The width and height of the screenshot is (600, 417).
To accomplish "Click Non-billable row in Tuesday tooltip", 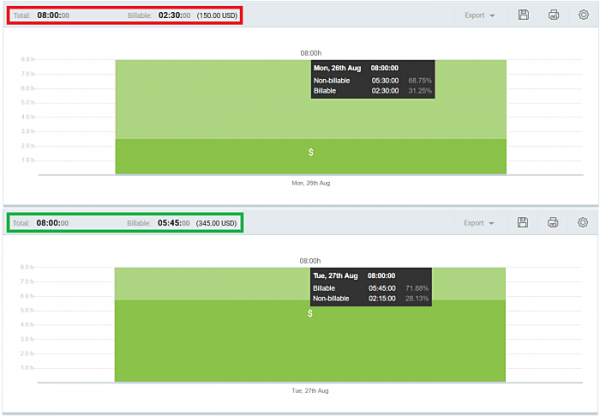I will click(x=372, y=297).
